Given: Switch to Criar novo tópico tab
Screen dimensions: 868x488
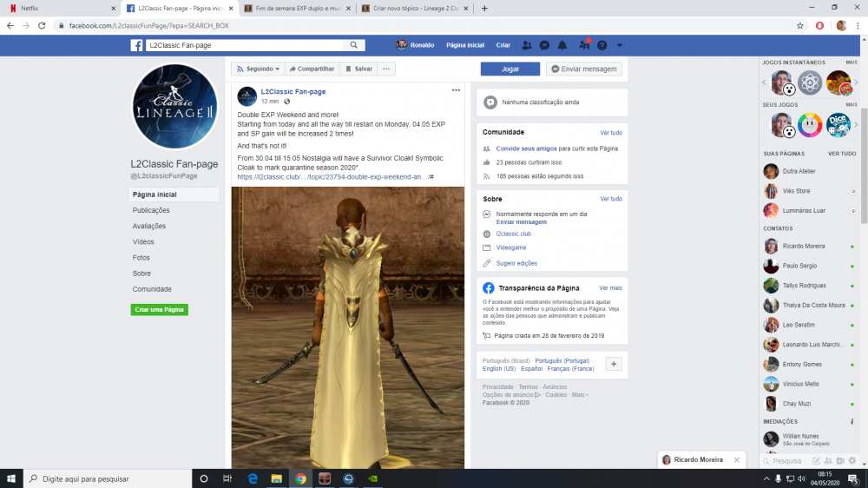Looking at the screenshot, I should 415,9.
